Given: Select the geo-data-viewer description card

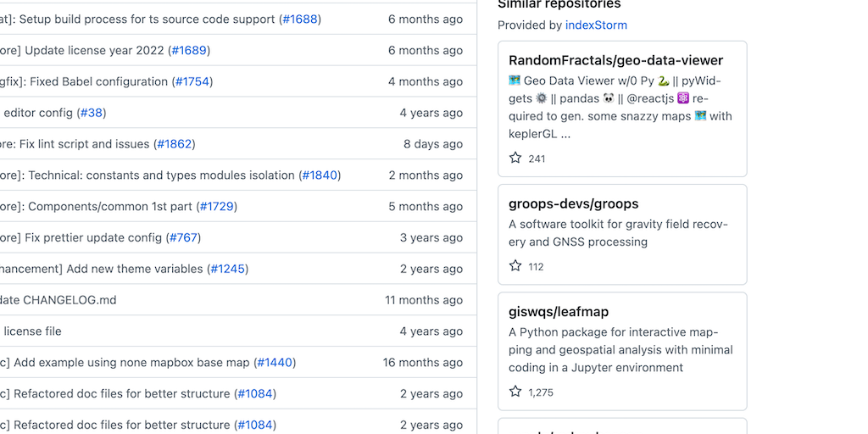Looking at the screenshot, I should pyautogui.click(x=620, y=107).
